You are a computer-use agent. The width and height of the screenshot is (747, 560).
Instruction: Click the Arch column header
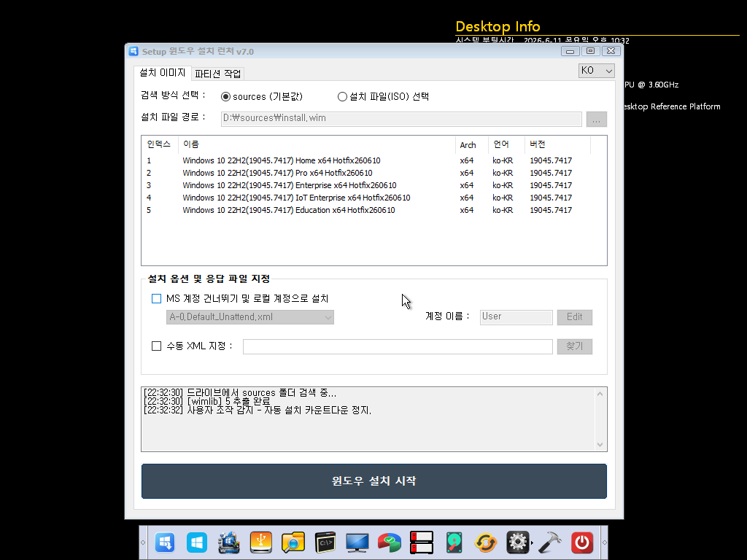click(x=472, y=144)
